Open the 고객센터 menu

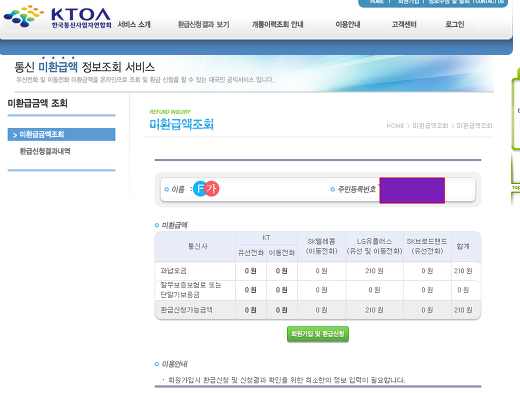(x=404, y=24)
